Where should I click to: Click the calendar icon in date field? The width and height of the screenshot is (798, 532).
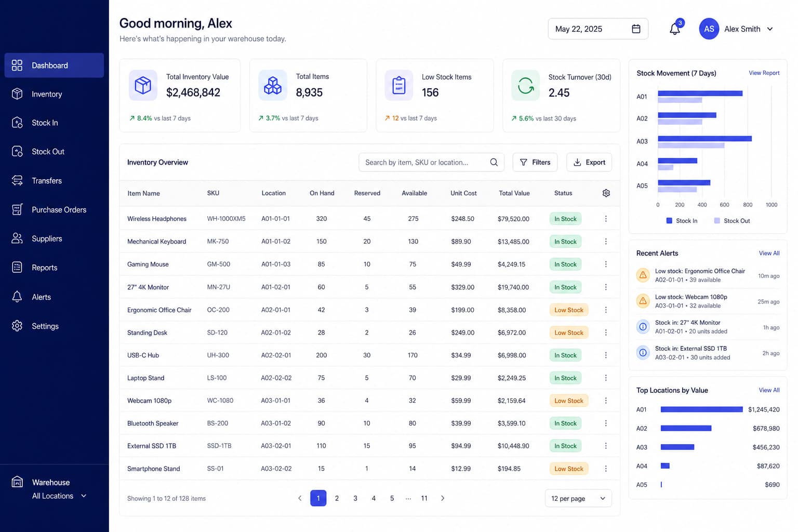pyautogui.click(x=636, y=29)
